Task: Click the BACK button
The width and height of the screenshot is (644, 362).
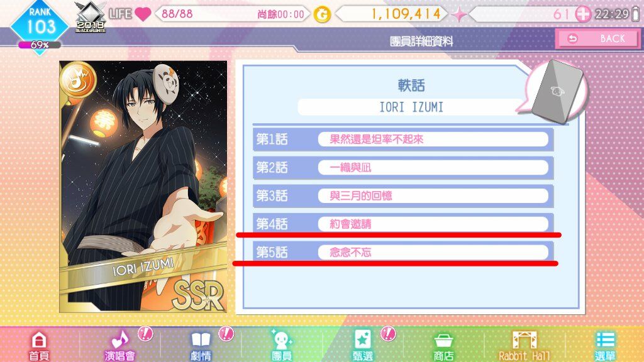Action: coord(597,38)
